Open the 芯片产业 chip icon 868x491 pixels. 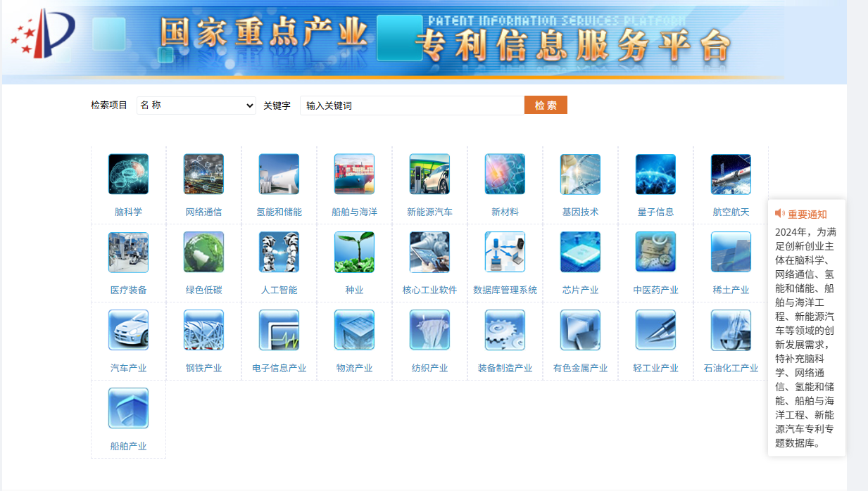tap(580, 253)
